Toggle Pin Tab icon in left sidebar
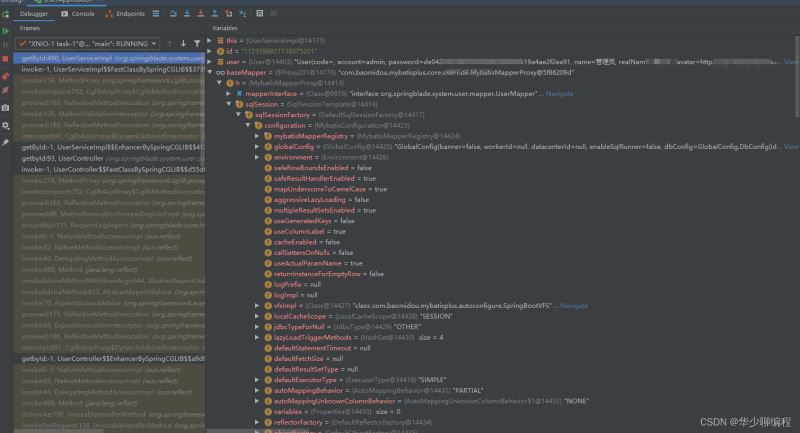Screen dimensions: 800x433 6,142
